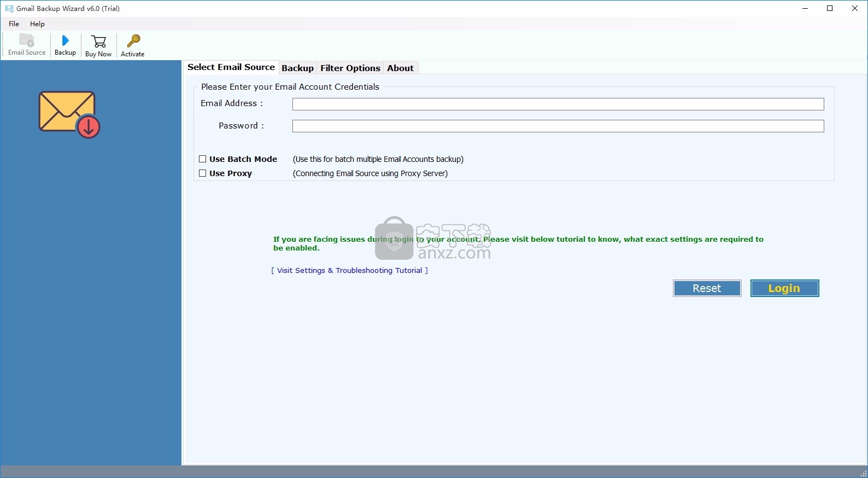Focus the Email Address input field
Image resolution: width=868 pixels, height=478 pixels.
558,104
